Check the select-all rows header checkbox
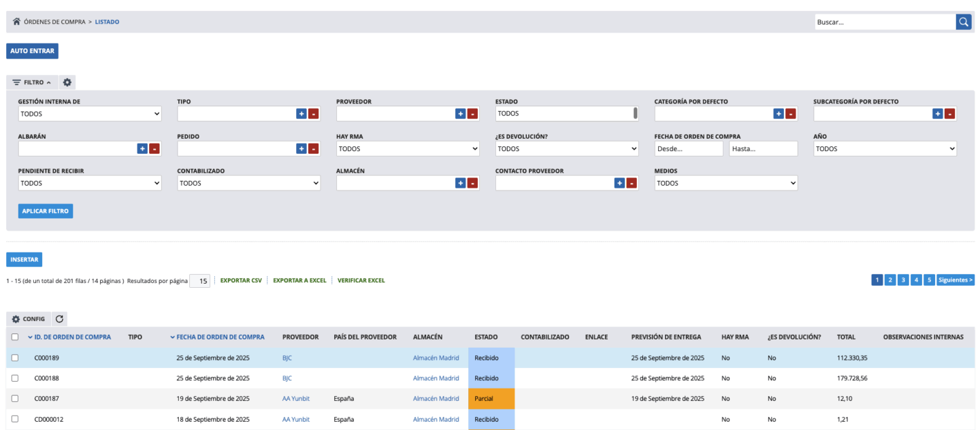 click(15, 337)
